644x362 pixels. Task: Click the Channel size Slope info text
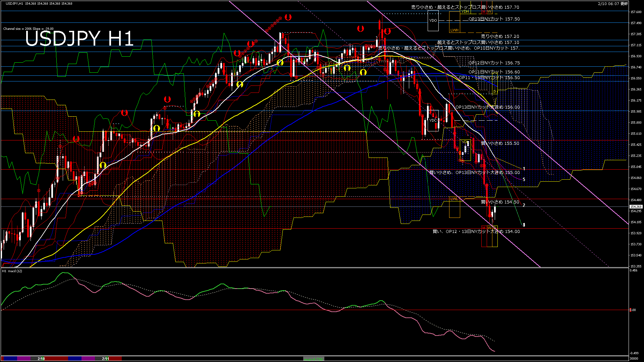coord(28,29)
